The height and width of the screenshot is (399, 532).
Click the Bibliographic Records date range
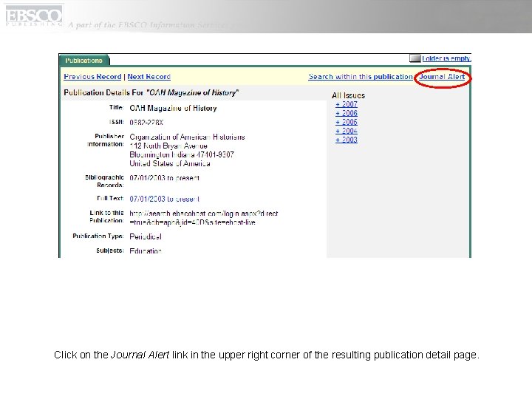[165, 178]
